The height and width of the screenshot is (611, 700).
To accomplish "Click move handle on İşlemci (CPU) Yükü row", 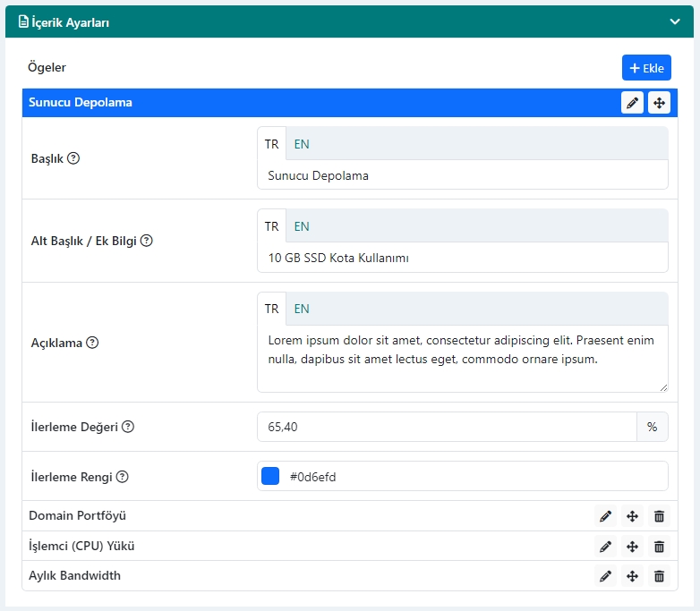I will pyautogui.click(x=632, y=547).
